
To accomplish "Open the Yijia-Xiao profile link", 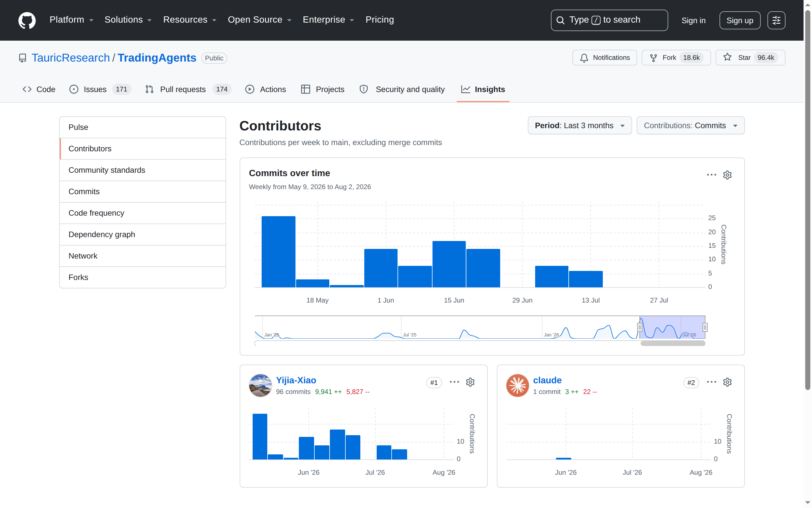I will tap(296, 380).
